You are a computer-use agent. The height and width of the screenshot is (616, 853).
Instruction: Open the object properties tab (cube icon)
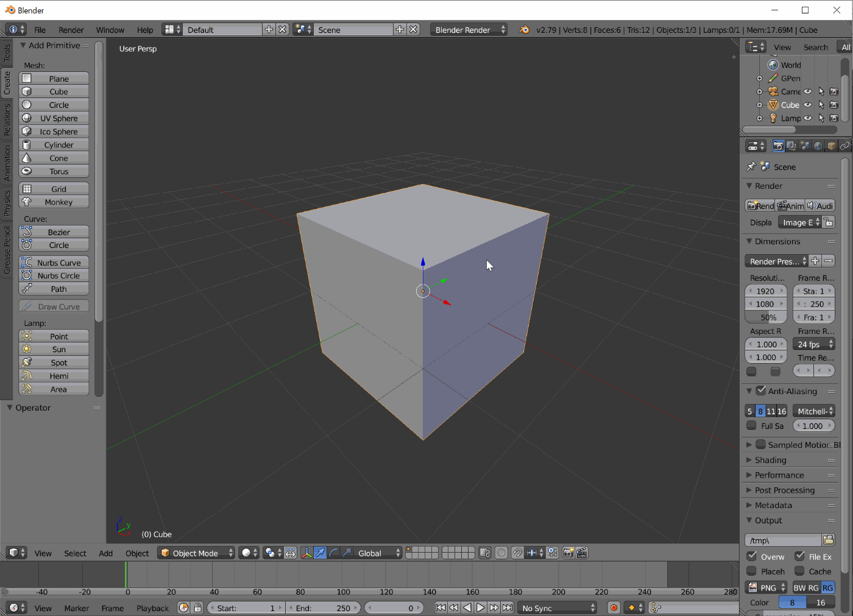point(832,146)
